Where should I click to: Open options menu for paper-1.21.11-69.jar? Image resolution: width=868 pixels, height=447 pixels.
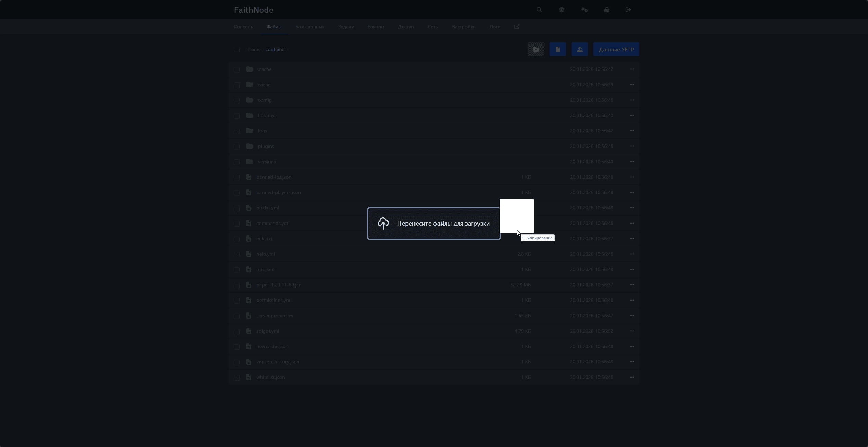point(632,285)
